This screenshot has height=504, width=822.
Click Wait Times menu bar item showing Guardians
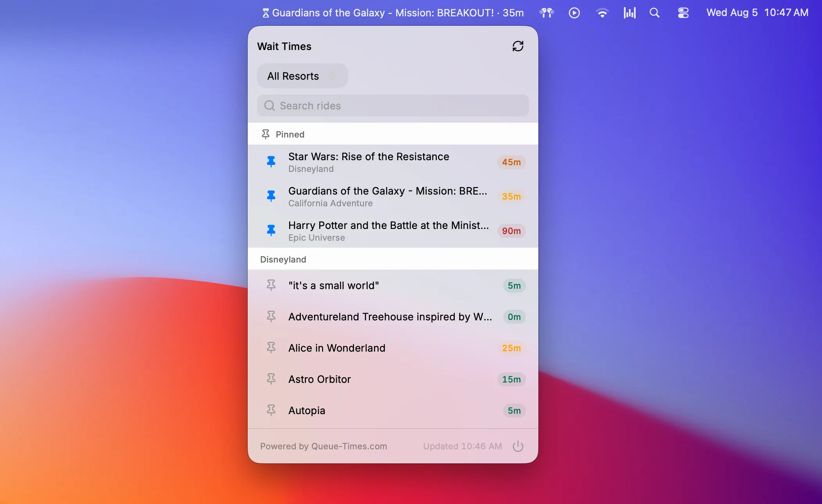[x=393, y=13]
